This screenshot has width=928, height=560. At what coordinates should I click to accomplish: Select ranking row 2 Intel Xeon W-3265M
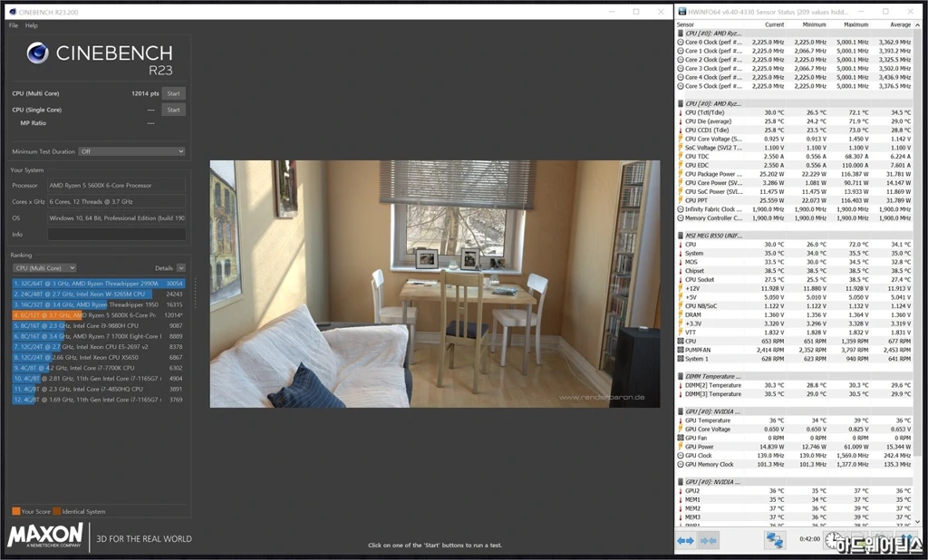click(98, 294)
